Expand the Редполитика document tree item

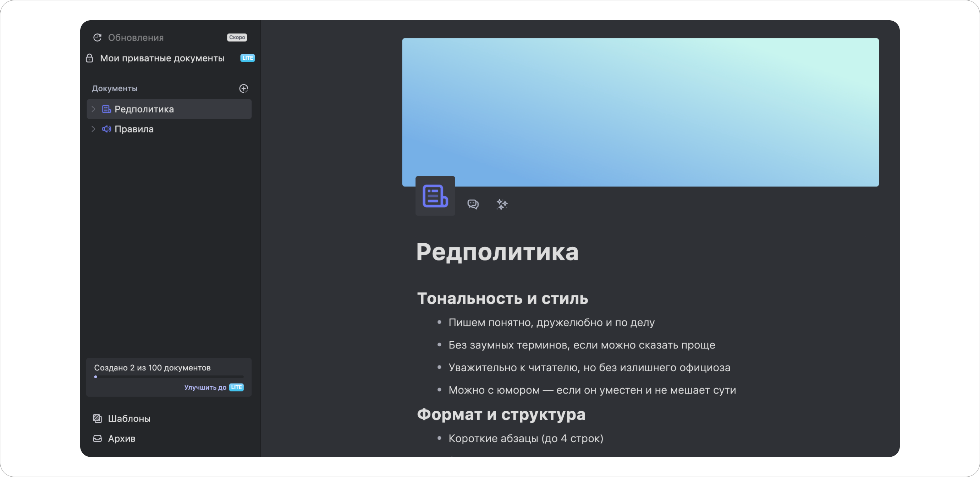[94, 109]
